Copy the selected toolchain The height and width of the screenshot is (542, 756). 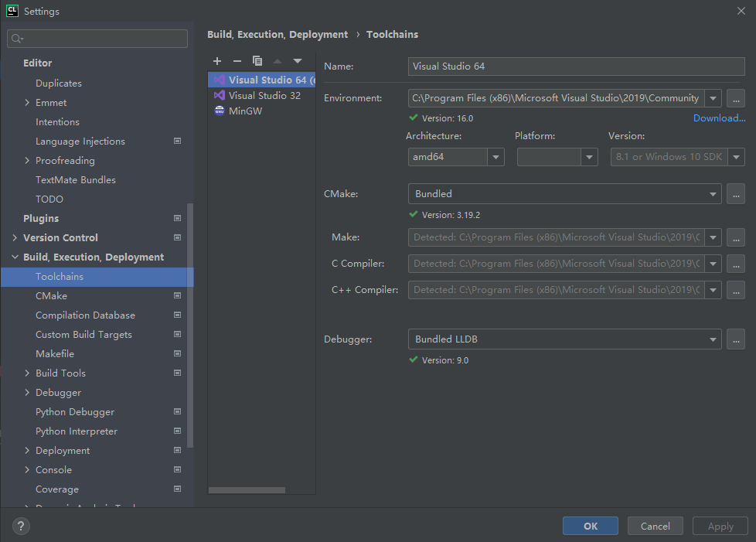257,61
